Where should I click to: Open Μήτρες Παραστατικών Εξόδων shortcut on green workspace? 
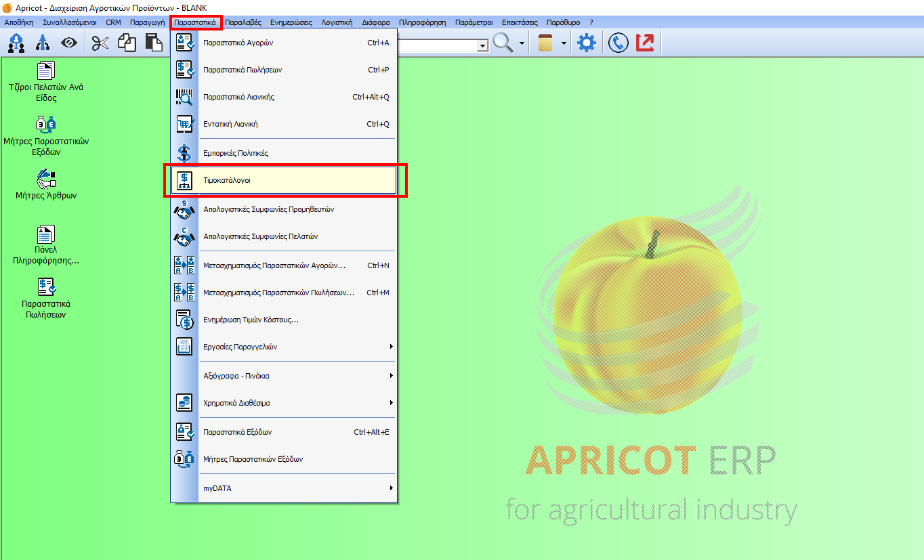pyautogui.click(x=46, y=136)
